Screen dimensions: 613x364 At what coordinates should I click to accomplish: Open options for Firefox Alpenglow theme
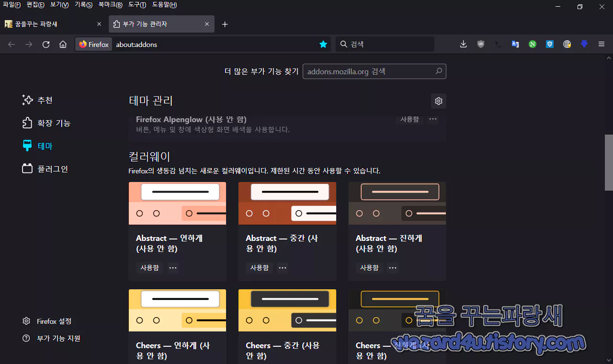432,119
